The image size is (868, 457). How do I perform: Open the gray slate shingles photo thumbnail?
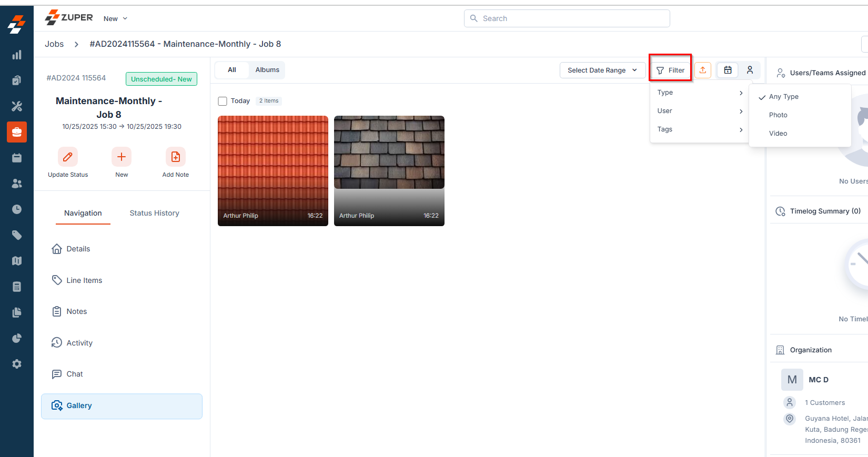[389, 171]
